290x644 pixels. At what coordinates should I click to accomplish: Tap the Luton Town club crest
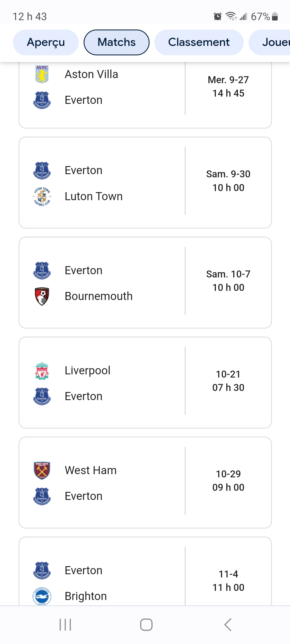(42, 196)
